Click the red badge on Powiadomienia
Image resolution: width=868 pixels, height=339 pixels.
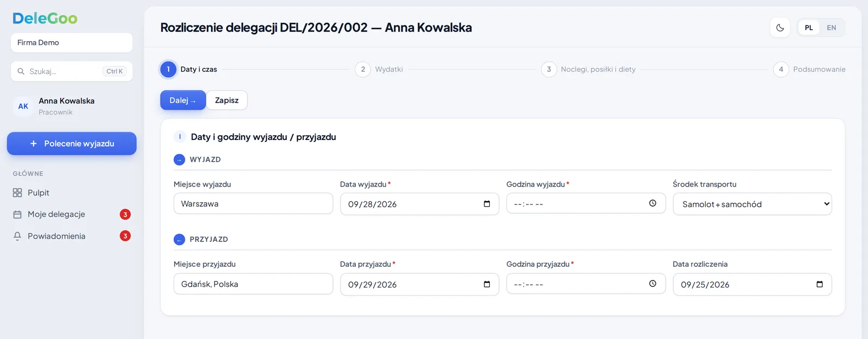click(x=125, y=236)
